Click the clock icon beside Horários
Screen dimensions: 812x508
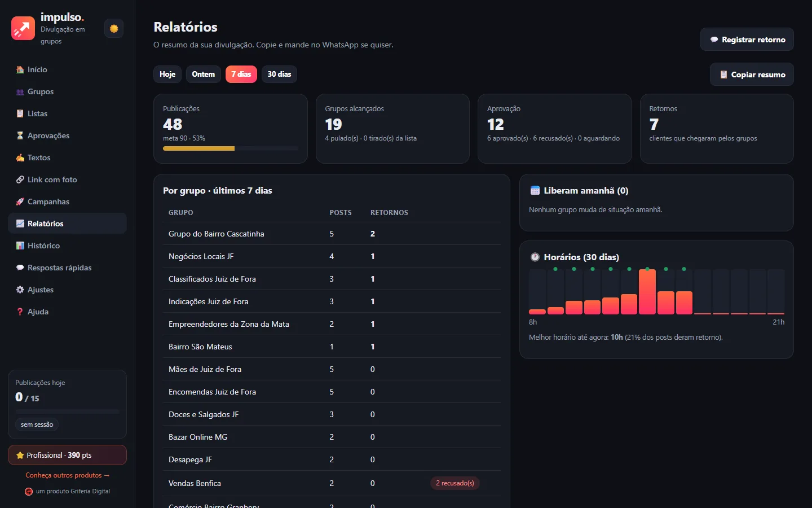click(535, 257)
